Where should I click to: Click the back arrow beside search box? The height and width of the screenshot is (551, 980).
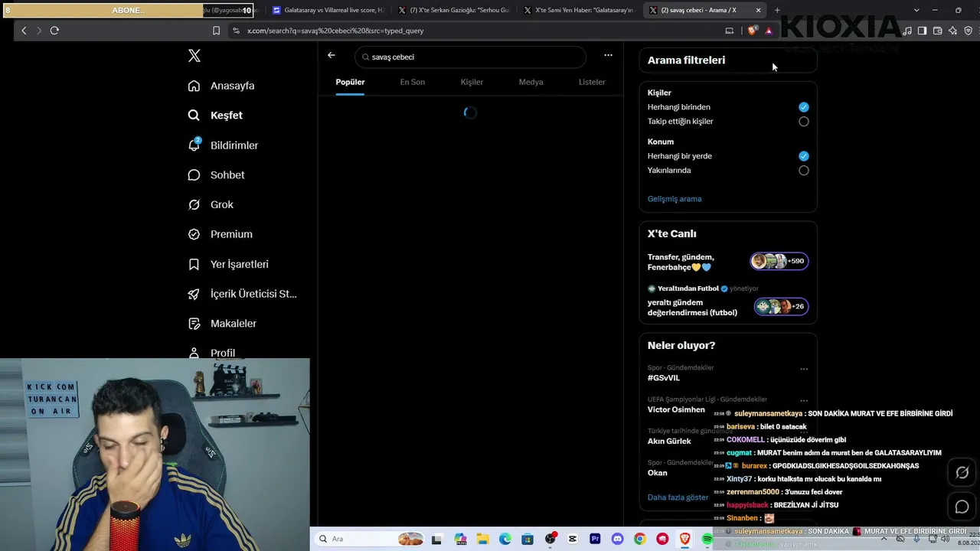tap(331, 55)
